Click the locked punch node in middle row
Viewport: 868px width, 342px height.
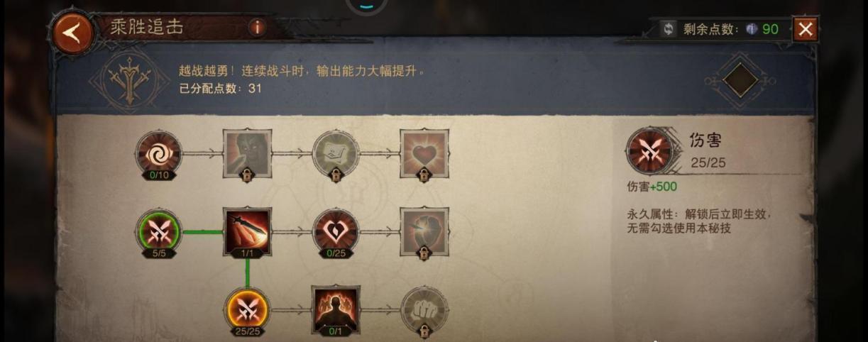[424, 232]
